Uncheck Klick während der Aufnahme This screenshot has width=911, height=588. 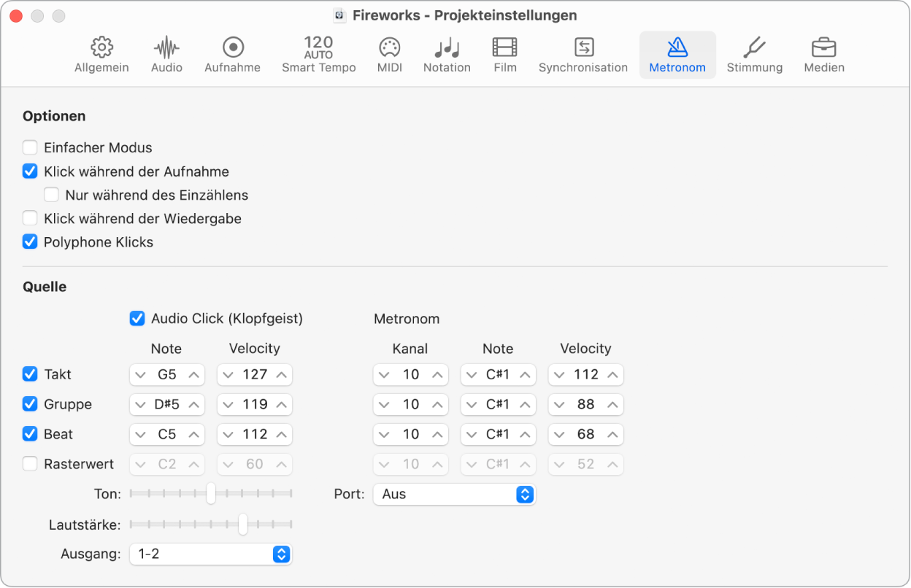tap(30, 172)
